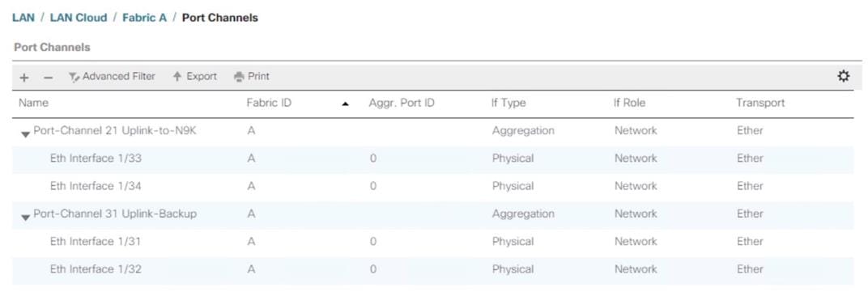Select Eth Interface 1/32 row

point(433,269)
